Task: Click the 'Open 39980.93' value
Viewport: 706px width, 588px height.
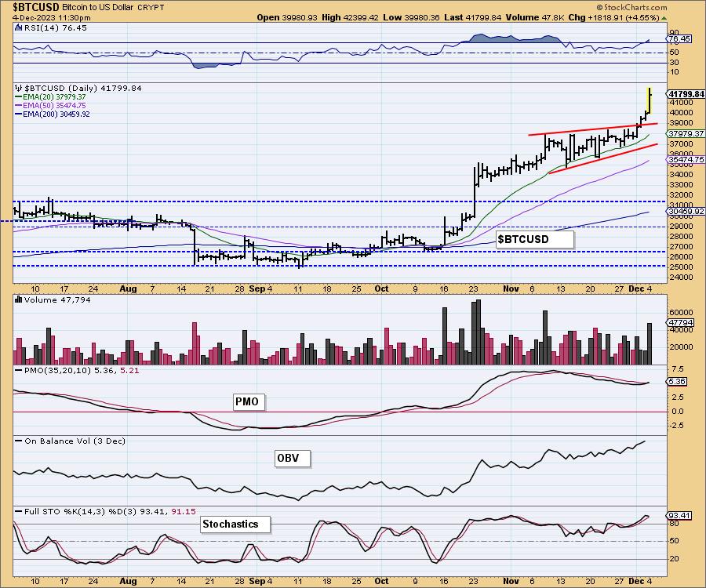Action: pos(287,17)
